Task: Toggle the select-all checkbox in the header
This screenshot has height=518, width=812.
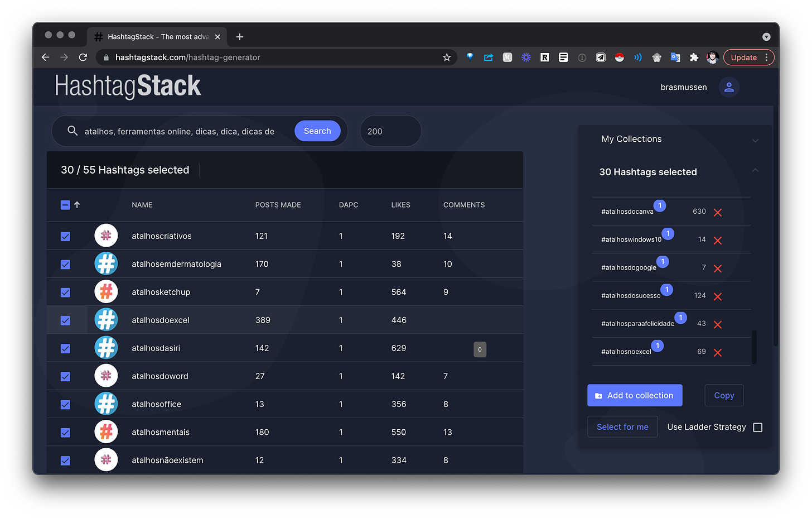Action: coord(65,205)
